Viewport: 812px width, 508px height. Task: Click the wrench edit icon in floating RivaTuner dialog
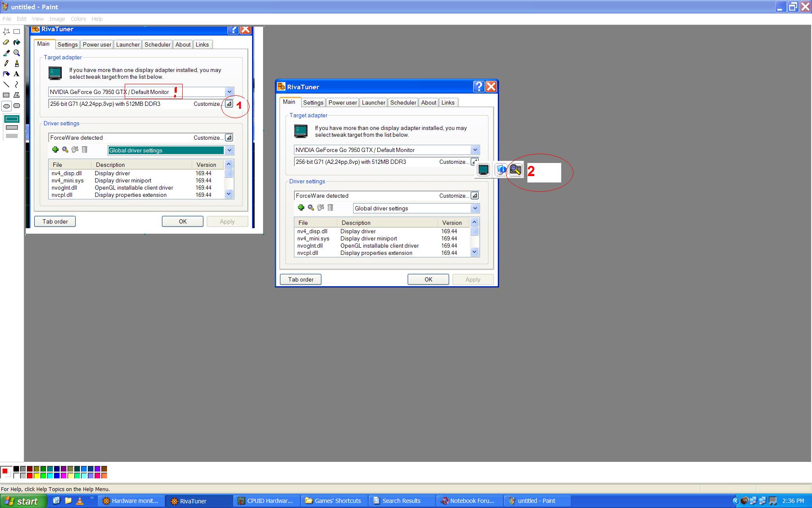pos(321,207)
